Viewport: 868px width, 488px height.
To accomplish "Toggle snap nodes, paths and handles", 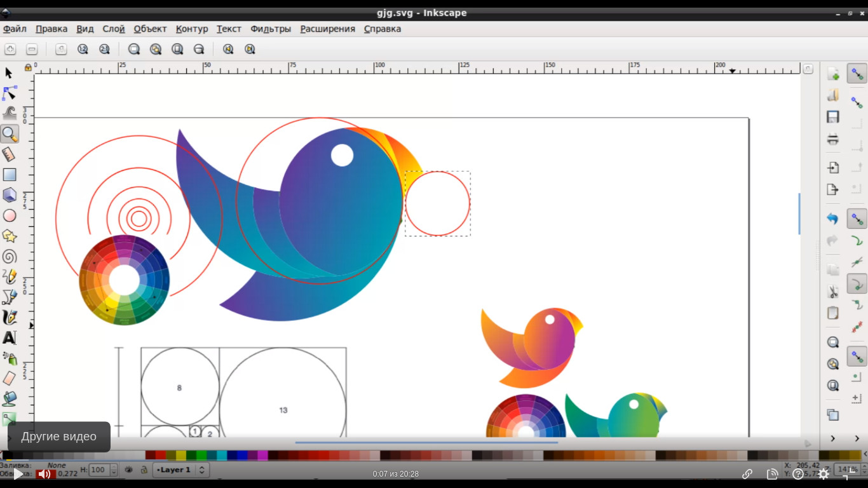I will coord(857,219).
